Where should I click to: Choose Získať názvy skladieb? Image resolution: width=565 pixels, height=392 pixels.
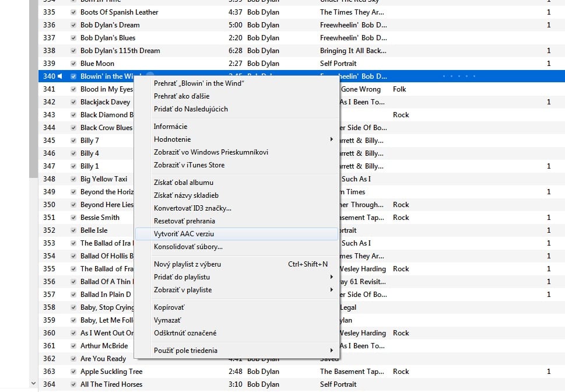click(x=236, y=195)
